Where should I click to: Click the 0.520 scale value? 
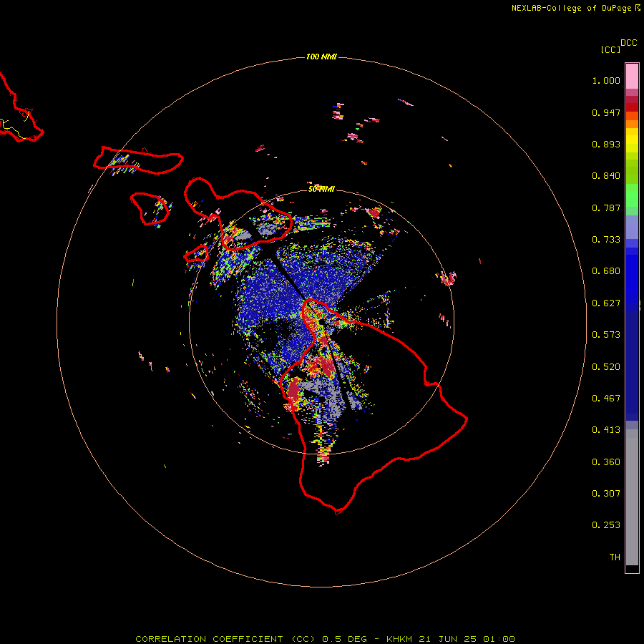point(606,367)
